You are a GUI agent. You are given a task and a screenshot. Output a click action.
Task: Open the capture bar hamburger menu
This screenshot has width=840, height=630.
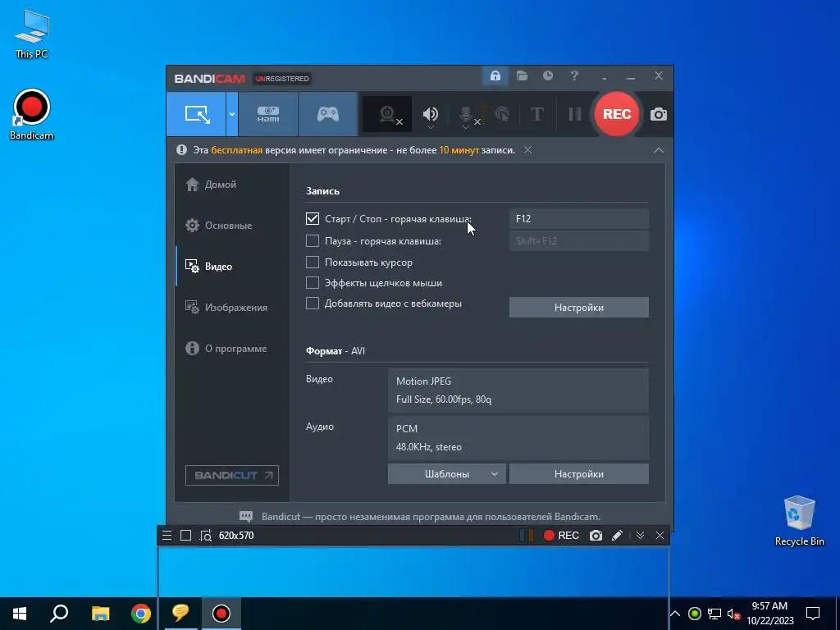167,536
